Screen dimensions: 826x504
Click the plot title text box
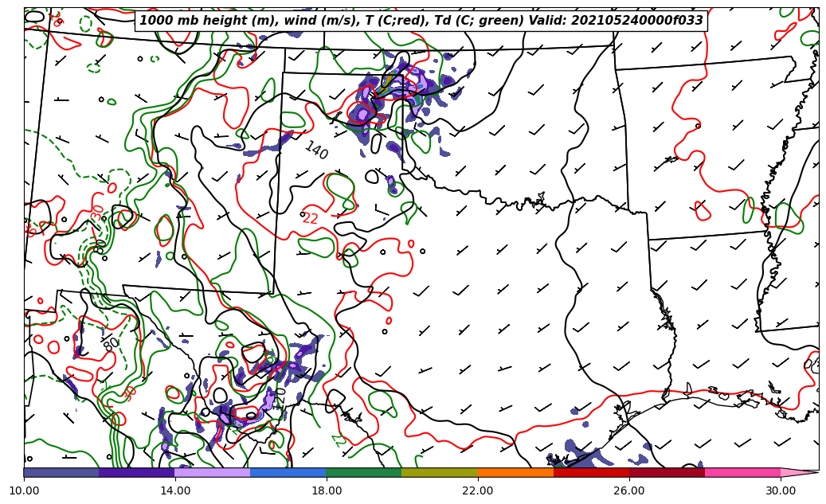tap(421, 21)
